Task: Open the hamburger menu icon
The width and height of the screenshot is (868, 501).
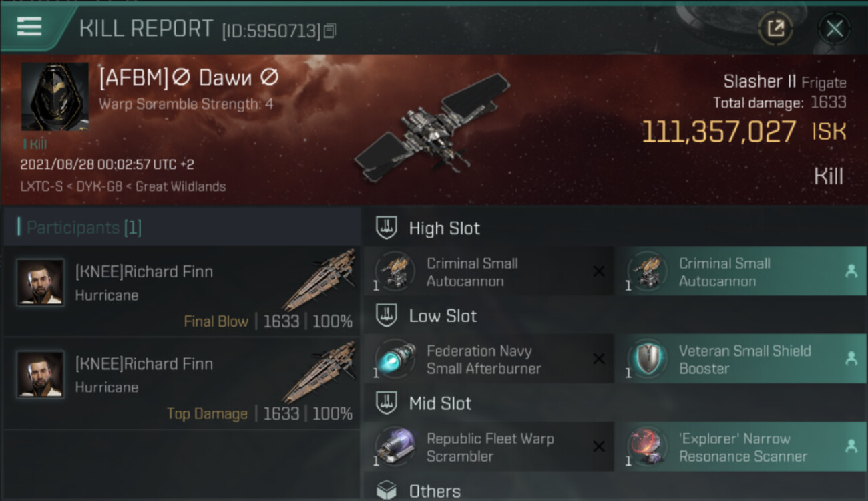Action: [x=29, y=26]
